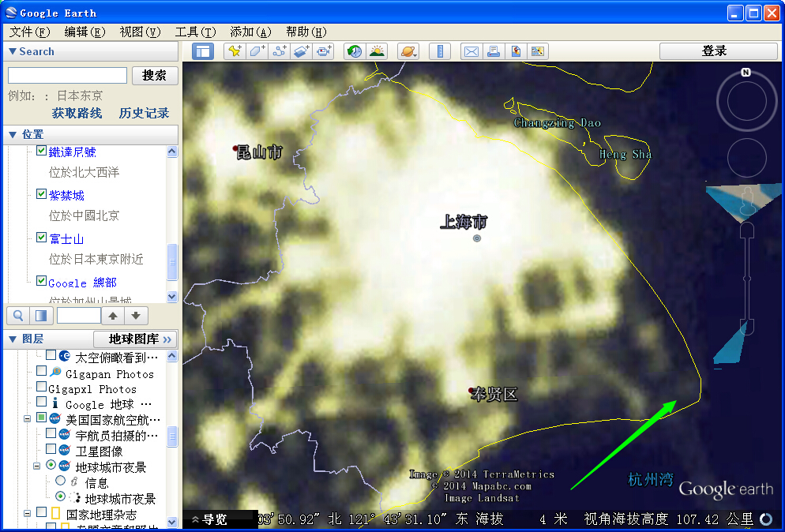Open 地球图库 gallery button
The height and width of the screenshot is (532, 785).
pos(135,339)
